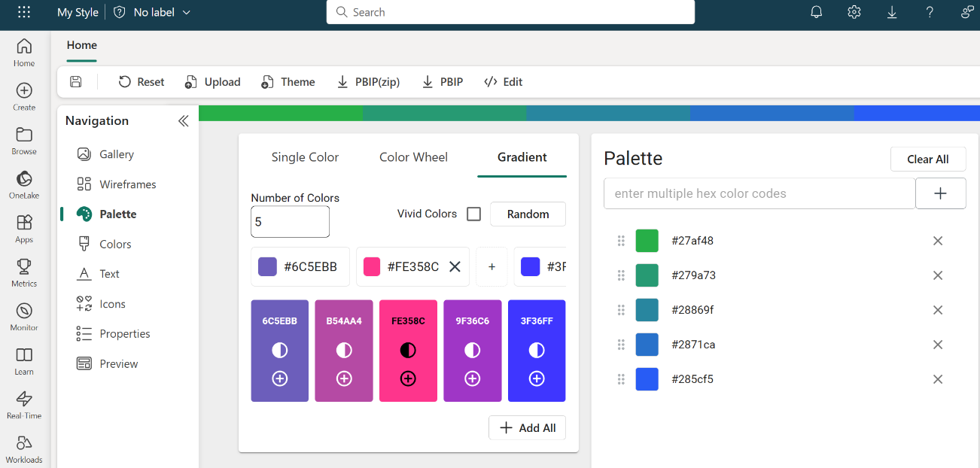Open Wireframes in Navigation

[117, 184]
